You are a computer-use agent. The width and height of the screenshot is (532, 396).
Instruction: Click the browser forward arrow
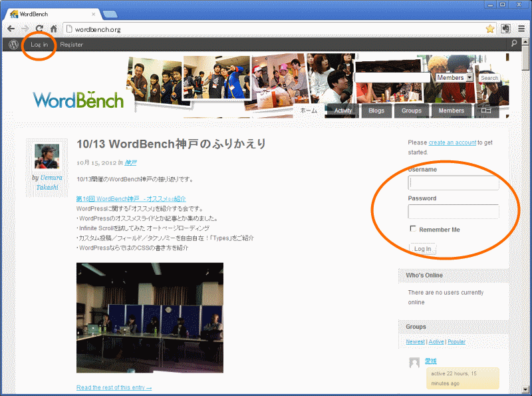[x=25, y=29]
